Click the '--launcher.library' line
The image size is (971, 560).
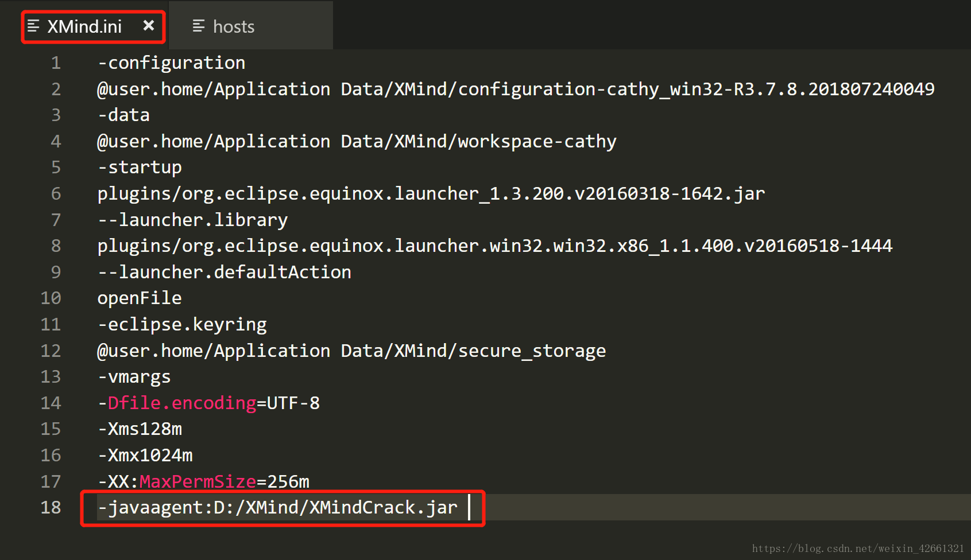[x=192, y=220]
